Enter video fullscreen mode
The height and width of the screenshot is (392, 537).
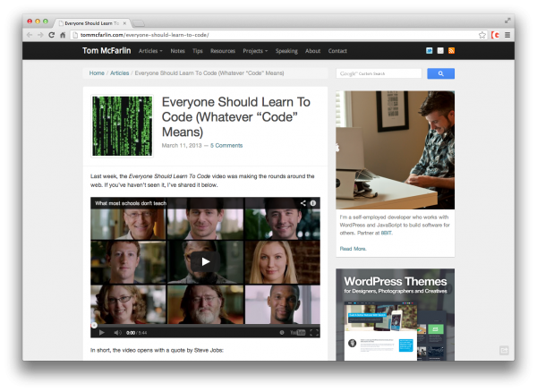point(314,332)
